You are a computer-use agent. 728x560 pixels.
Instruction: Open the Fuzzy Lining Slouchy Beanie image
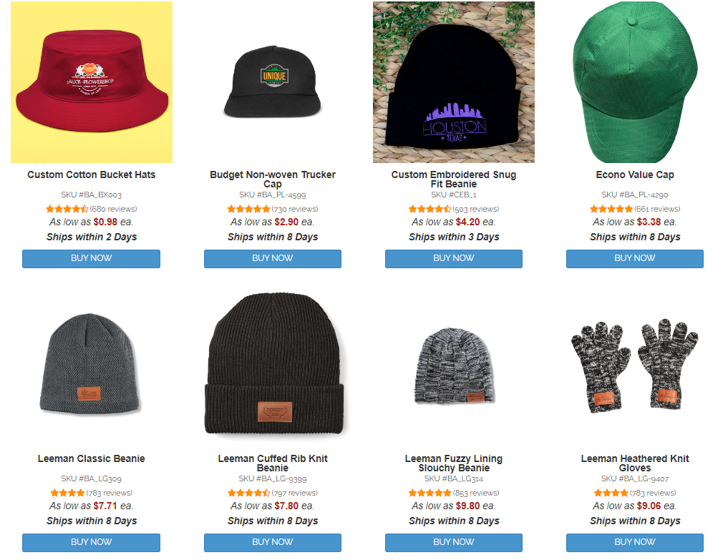click(454, 366)
